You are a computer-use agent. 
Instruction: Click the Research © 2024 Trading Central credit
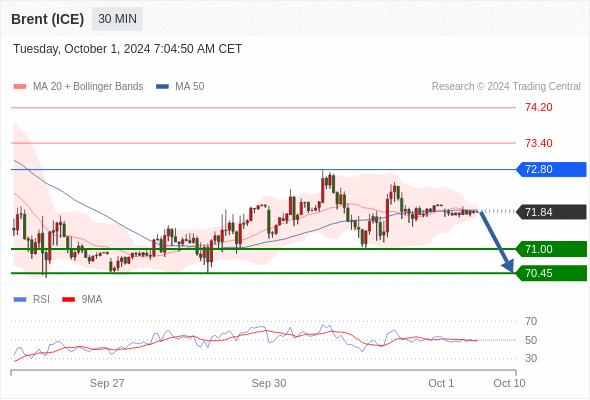tap(506, 87)
